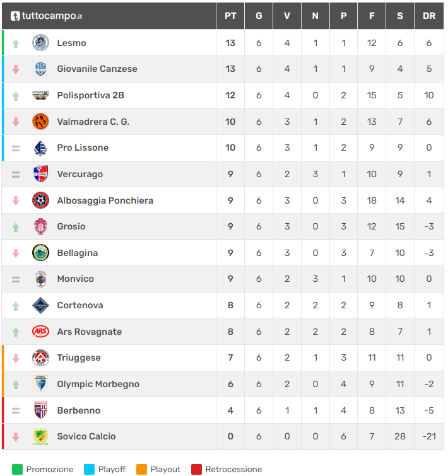The height and width of the screenshot is (476, 448).
Task: Click the Valmadrera C. G. orange crest
Action: [x=40, y=121]
